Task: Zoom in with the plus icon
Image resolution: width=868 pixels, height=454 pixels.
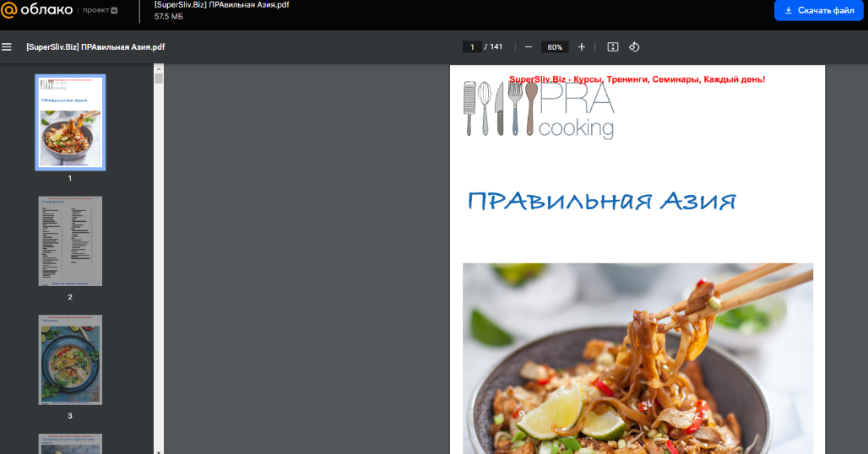Action: click(581, 47)
